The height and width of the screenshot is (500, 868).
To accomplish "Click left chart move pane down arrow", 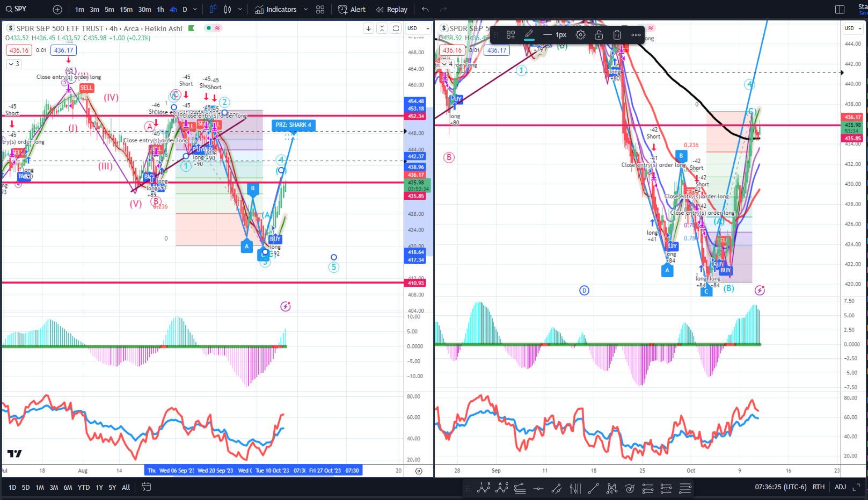I will pos(368,28).
